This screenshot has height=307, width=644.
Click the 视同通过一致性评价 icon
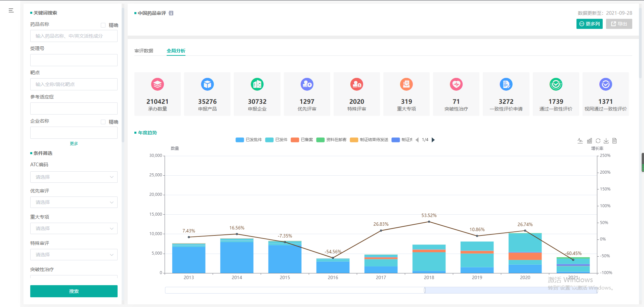tap(606, 84)
